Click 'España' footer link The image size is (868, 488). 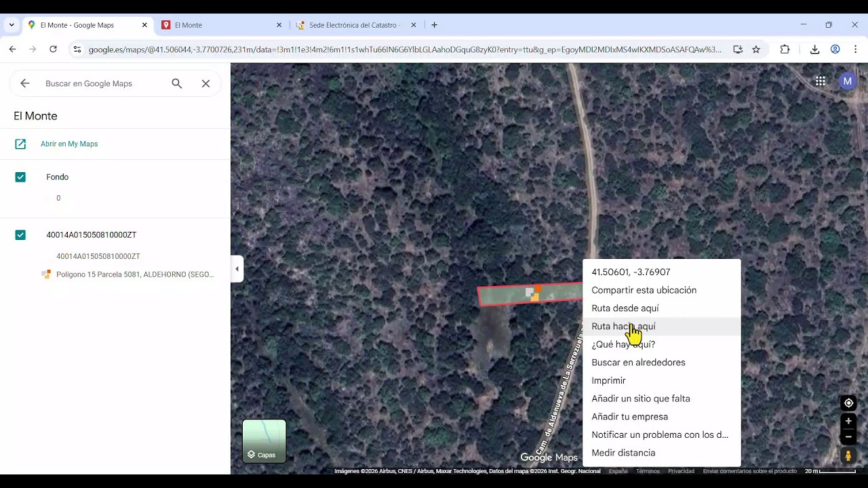point(618,471)
